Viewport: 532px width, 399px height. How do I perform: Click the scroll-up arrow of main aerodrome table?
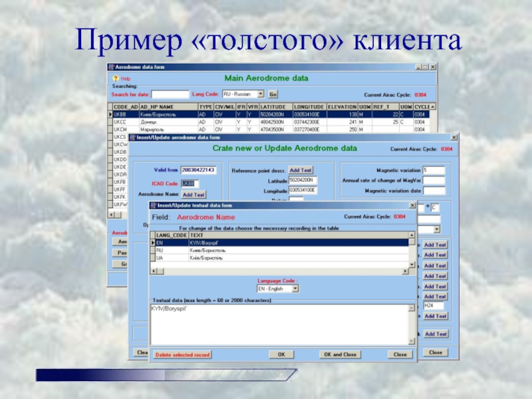point(433,107)
